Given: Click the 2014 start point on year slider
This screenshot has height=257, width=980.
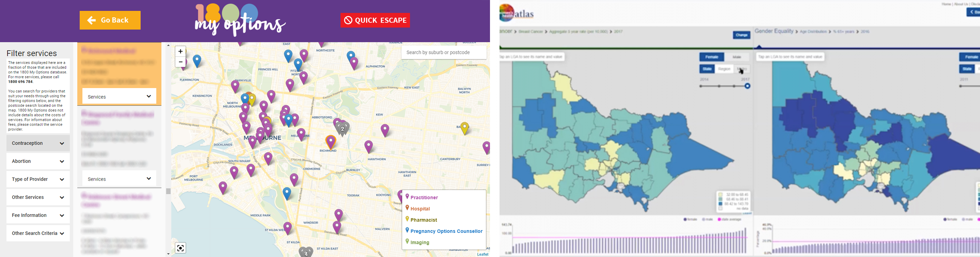Looking at the screenshot, I should click(701, 86).
